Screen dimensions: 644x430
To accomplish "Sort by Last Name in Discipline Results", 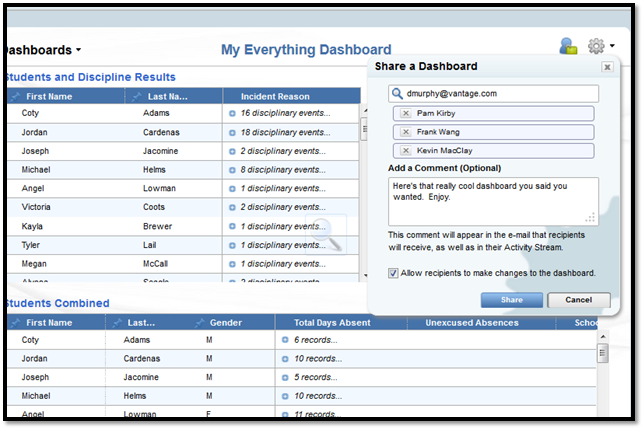I will (168, 97).
